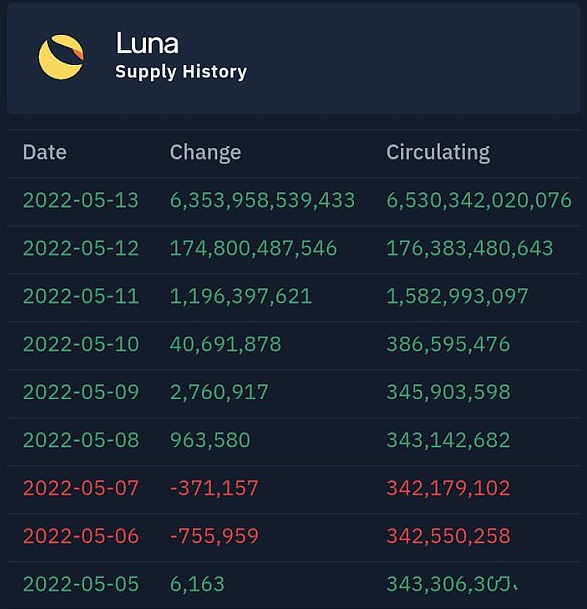Select the red 2022-05-06 date entry
The height and width of the screenshot is (609, 587).
[81, 536]
